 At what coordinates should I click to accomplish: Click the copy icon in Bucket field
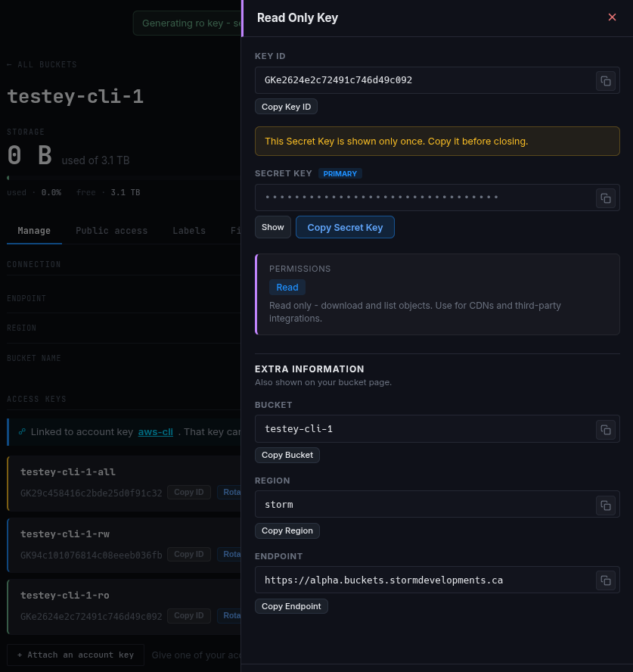605,430
